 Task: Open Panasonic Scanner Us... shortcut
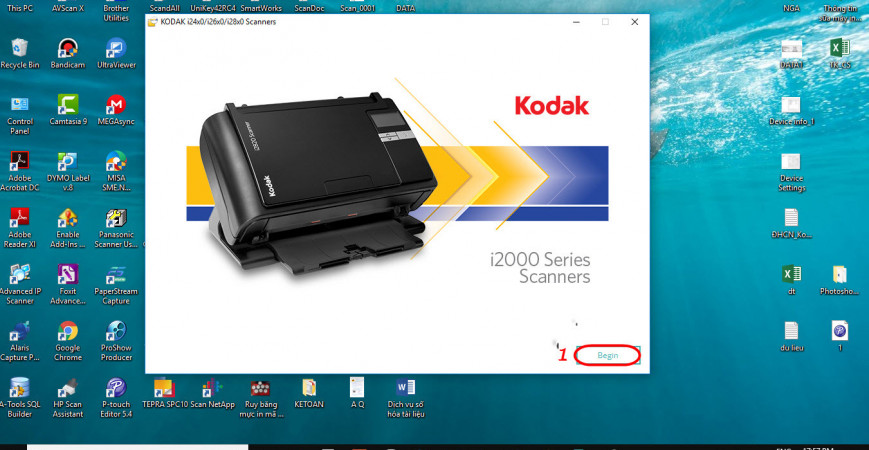pos(116,228)
